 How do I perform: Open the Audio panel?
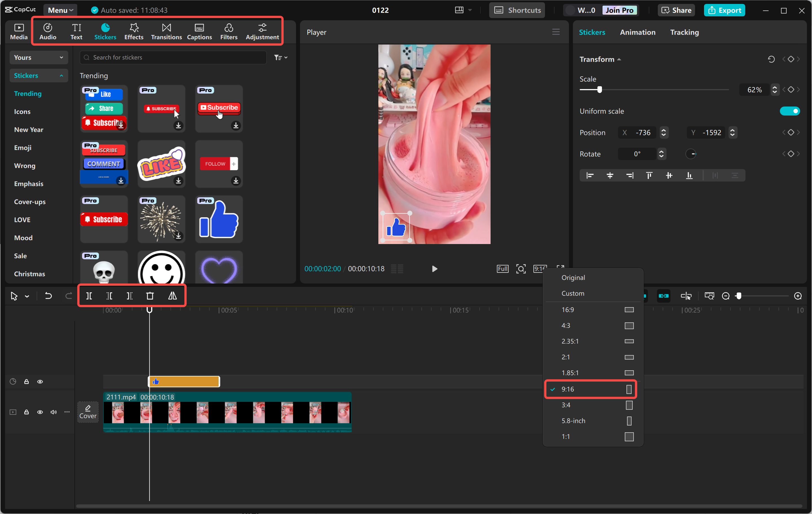click(x=48, y=31)
